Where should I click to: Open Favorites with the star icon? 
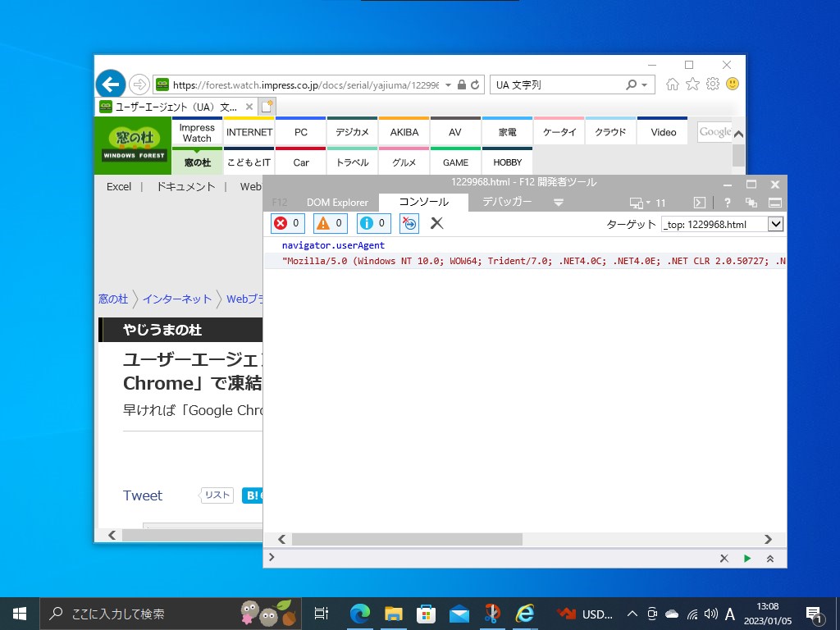click(x=692, y=84)
